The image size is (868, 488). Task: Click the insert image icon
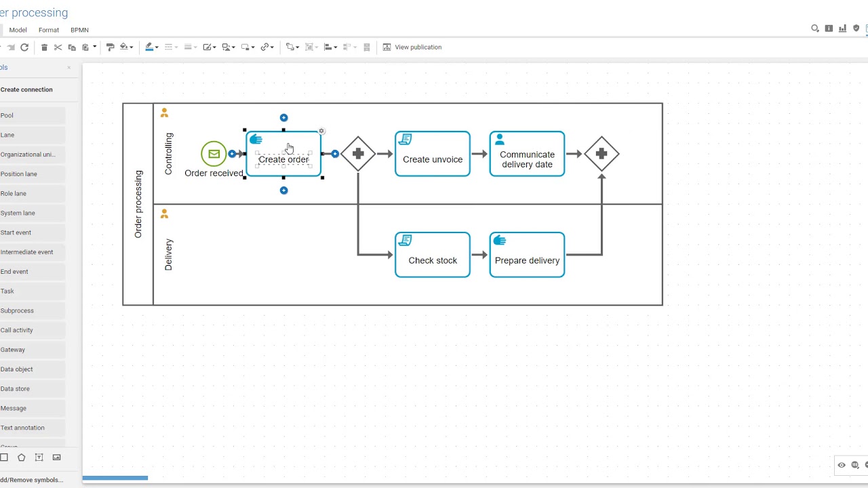(56, 457)
